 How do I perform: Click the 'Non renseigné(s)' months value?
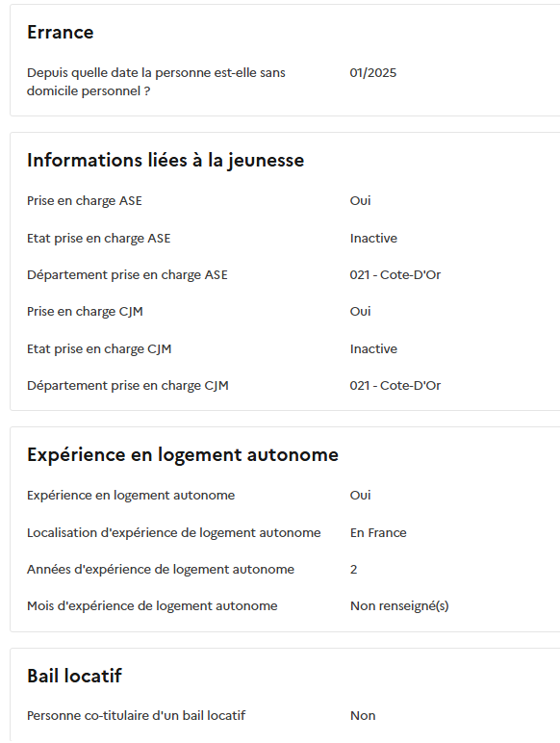tap(399, 606)
